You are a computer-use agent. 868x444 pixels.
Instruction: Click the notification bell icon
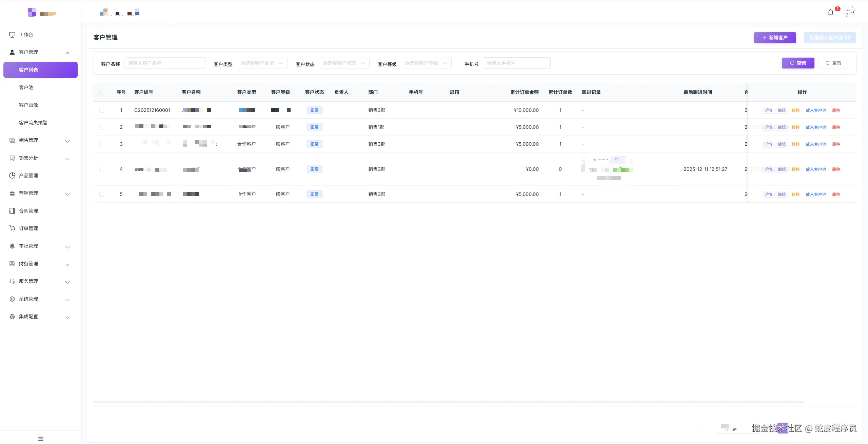click(830, 12)
